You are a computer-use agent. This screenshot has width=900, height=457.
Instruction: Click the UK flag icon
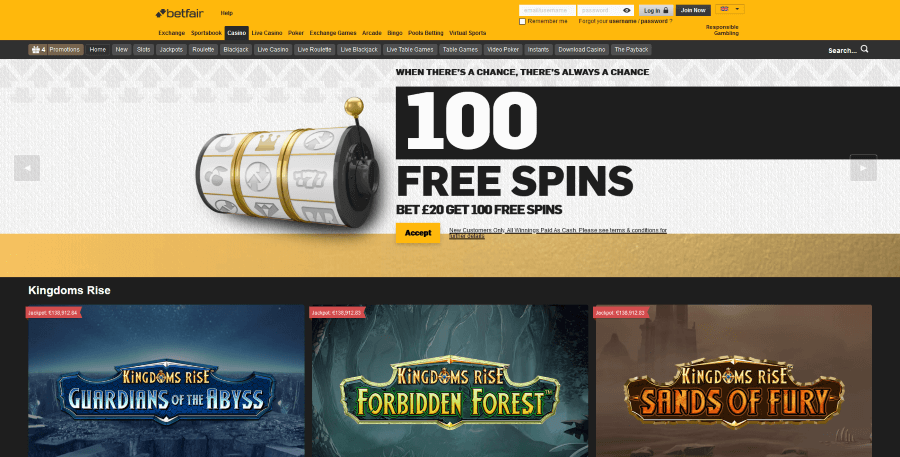[x=724, y=9]
